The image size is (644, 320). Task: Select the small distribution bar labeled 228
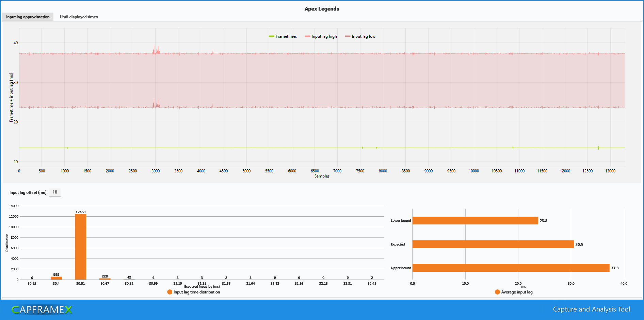pyautogui.click(x=105, y=279)
